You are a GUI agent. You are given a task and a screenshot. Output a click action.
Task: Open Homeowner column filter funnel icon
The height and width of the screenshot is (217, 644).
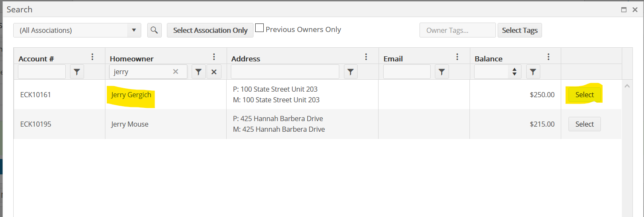(198, 72)
